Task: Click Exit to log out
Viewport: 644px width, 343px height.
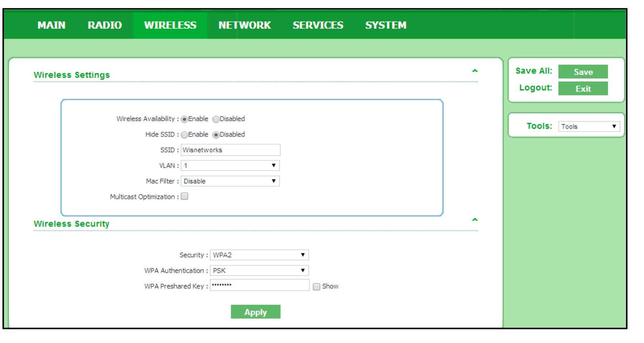Action: click(x=583, y=89)
